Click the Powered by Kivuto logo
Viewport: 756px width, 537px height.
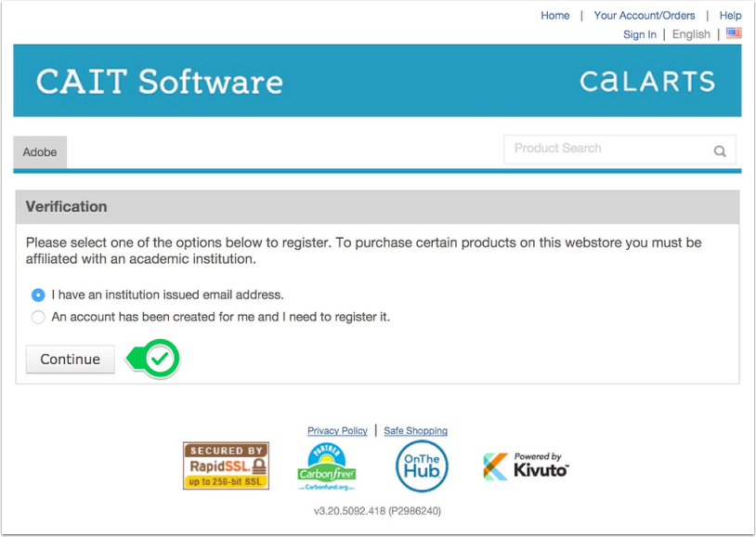tap(526, 466)
